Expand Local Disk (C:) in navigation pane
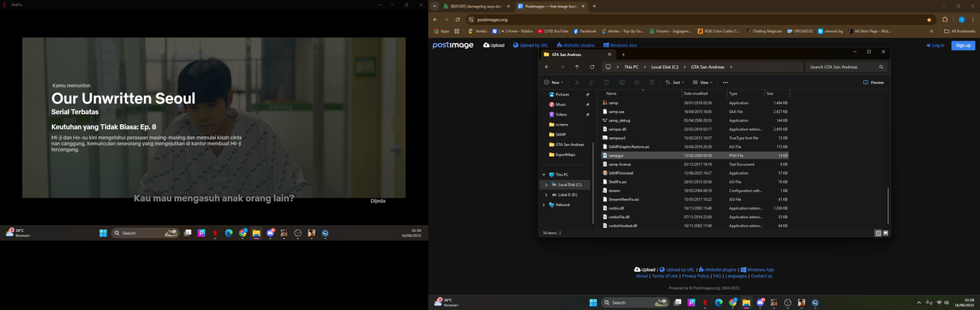This screenshot has height=310, width=980. coord(546,184)
